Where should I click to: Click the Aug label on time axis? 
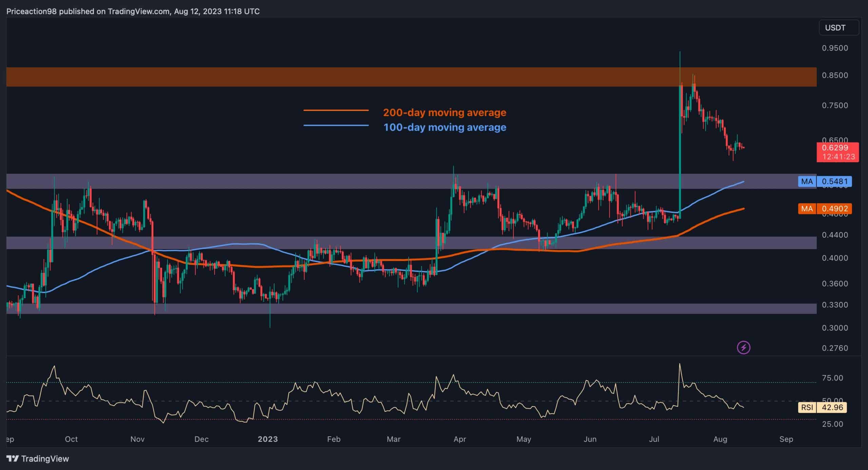720,439
